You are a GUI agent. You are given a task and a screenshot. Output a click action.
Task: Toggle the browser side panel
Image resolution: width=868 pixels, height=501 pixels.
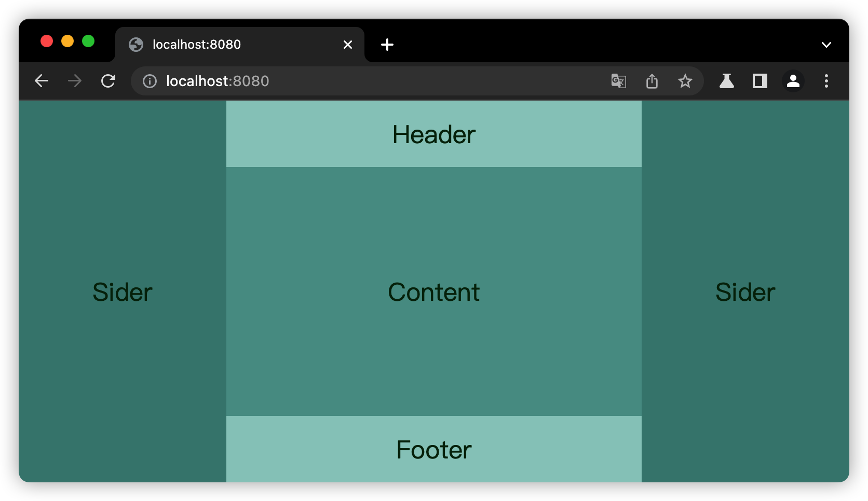point(760,81)
